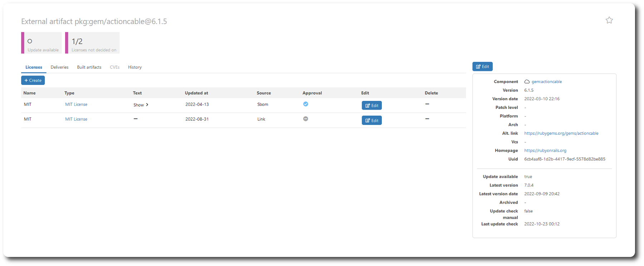Open the rubyonrails.org homepage link
644x266 pixels.
coord(545,150)
